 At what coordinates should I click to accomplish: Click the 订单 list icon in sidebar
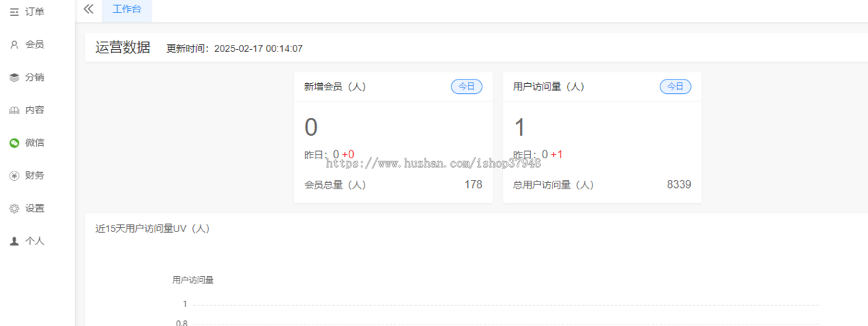tap(14, 12)
